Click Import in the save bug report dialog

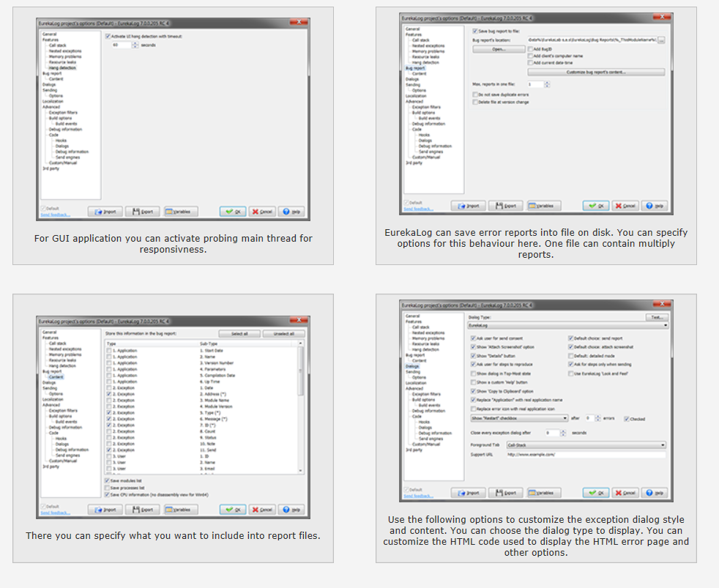(468, 206)
